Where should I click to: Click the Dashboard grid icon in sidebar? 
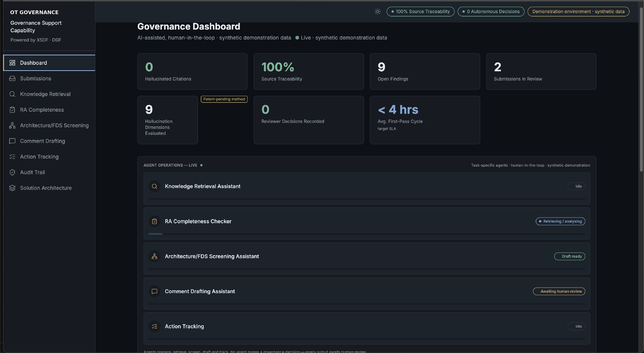tap(12, 63)
